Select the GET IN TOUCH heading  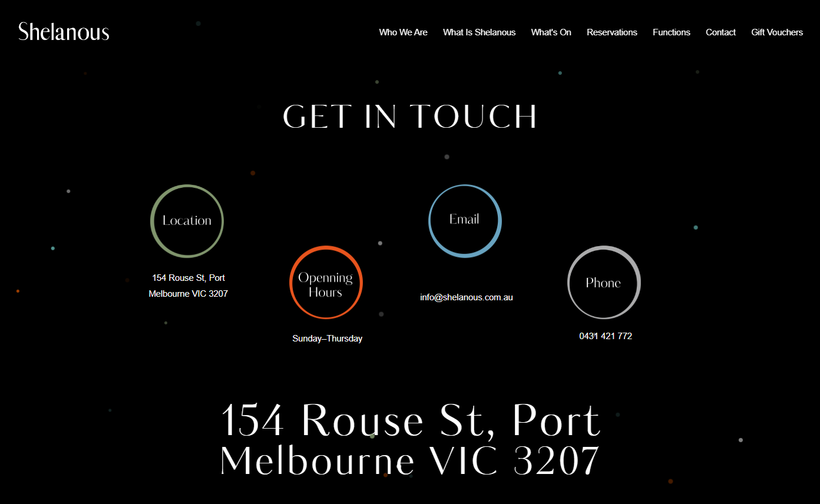pyautogui.click(x=410, y=117)
